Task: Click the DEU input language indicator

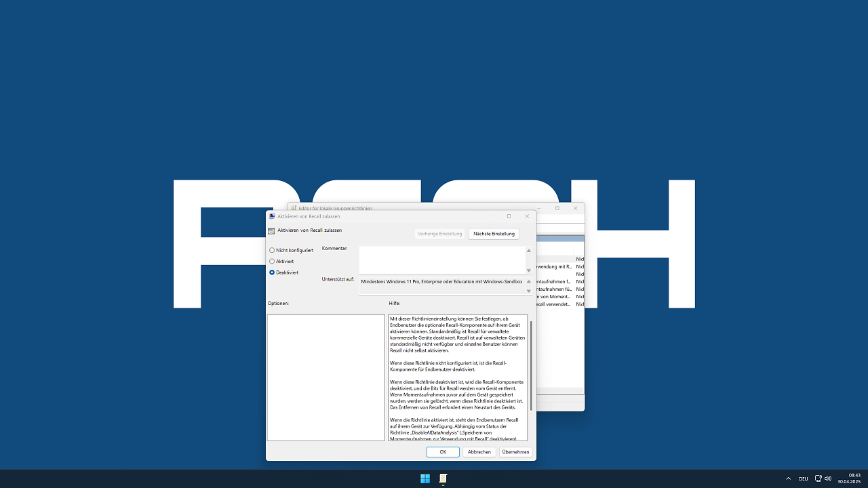Action: point(803,479)
